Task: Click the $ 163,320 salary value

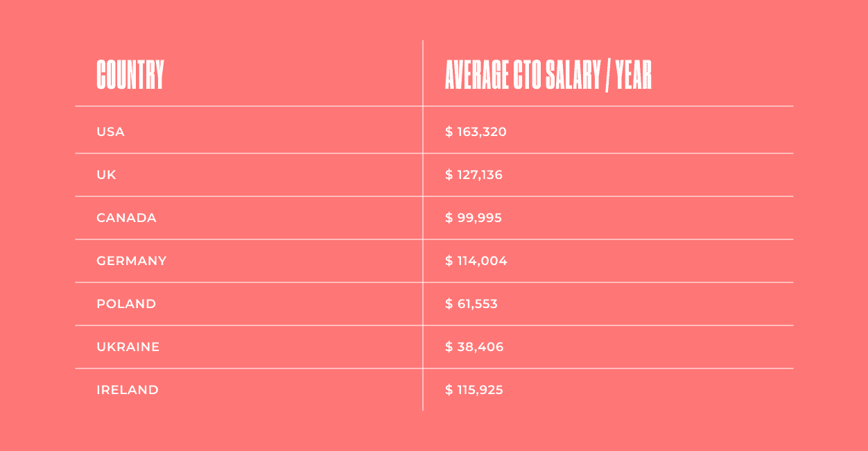Action: [476, 132]
